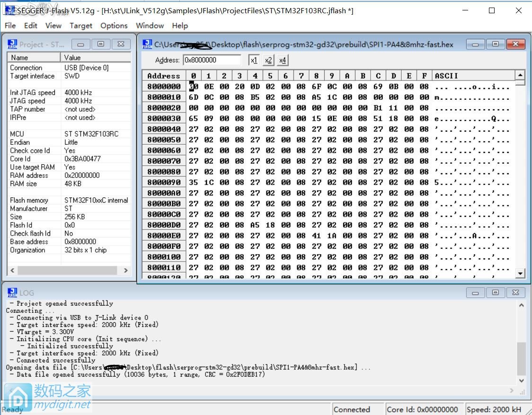This screenshot has width=532, height=415.
Task: Minimize the hex file data window
Action: (475, 44)
